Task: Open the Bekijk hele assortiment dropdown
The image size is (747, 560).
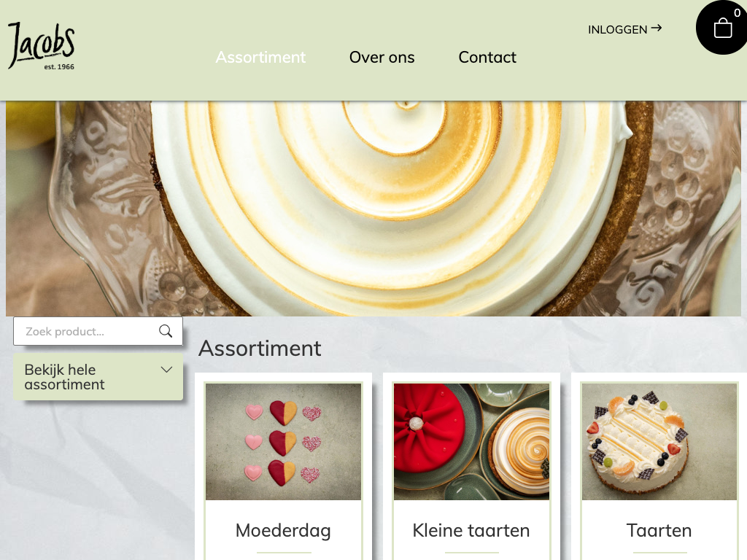Action: point(98,377)
